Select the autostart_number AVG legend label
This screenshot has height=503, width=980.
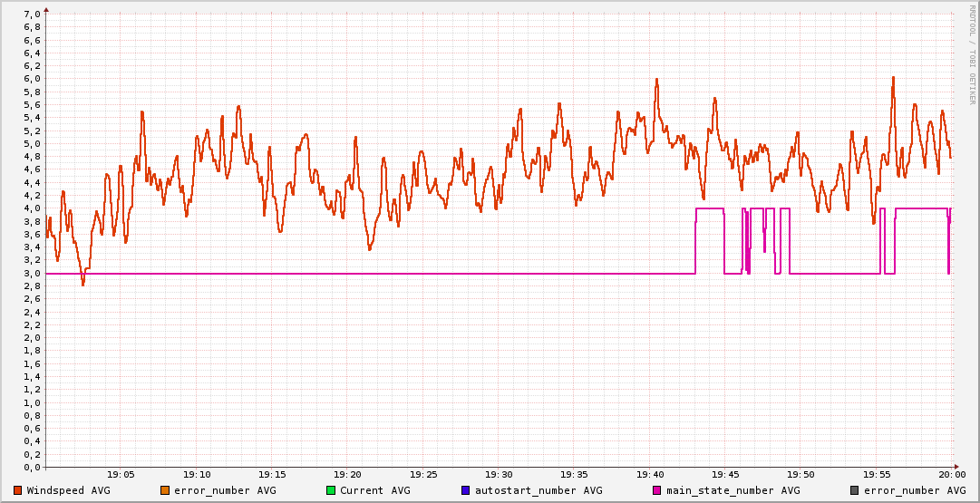point(538,490)
